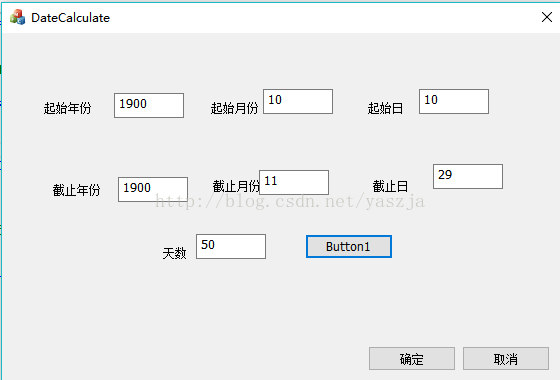Click the 天数 label
This screenshot has width=560, height=380.
click(174, 253)
